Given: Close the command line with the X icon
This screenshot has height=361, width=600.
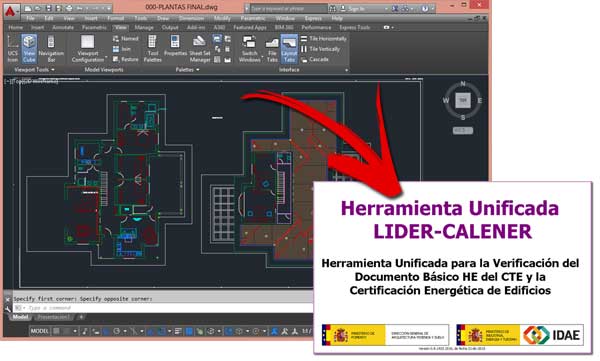Looking at the screenshot, I should [x=7, y=299].
